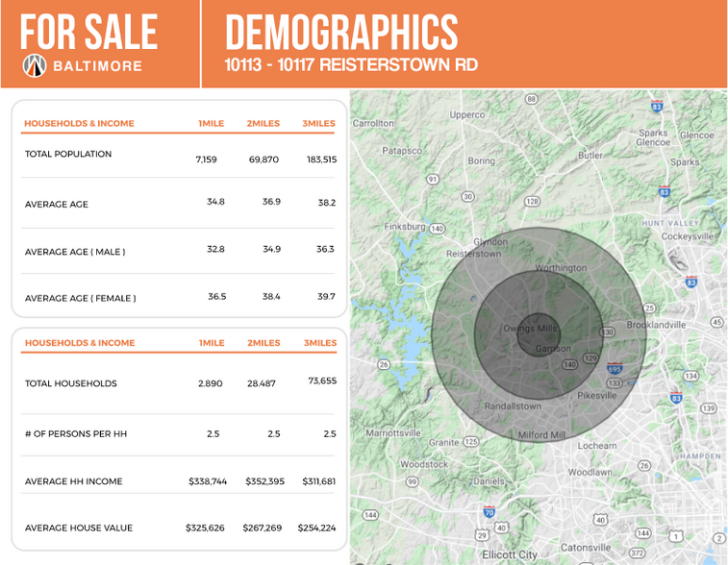Click the route 134 marker on map
The height and width of the screenshot is (565, 728).
pos(690,375)
